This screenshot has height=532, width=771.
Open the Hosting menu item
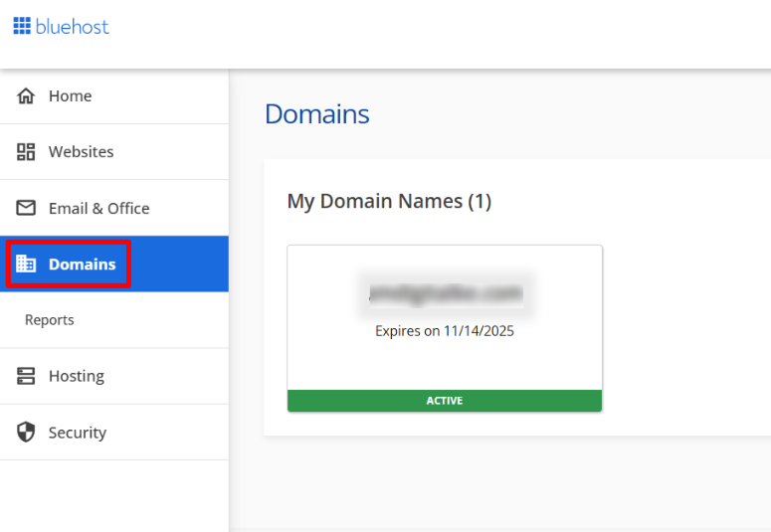pos(114,376)
